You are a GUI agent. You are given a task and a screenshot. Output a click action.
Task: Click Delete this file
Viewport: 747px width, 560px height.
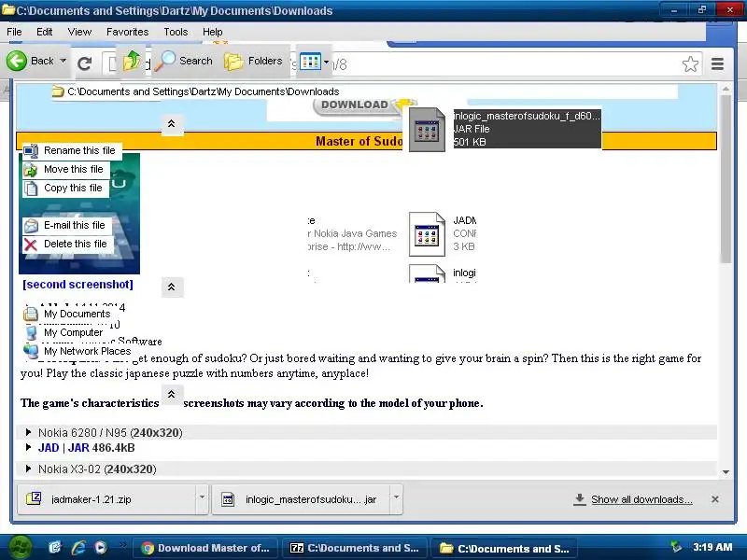(76, 244)
